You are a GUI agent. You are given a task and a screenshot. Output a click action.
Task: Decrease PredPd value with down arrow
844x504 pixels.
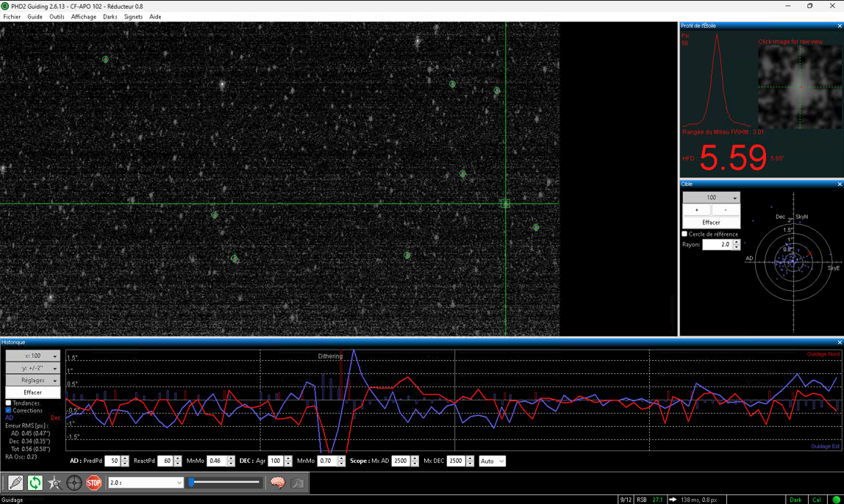pyautogui.click(x=126, y=464)
